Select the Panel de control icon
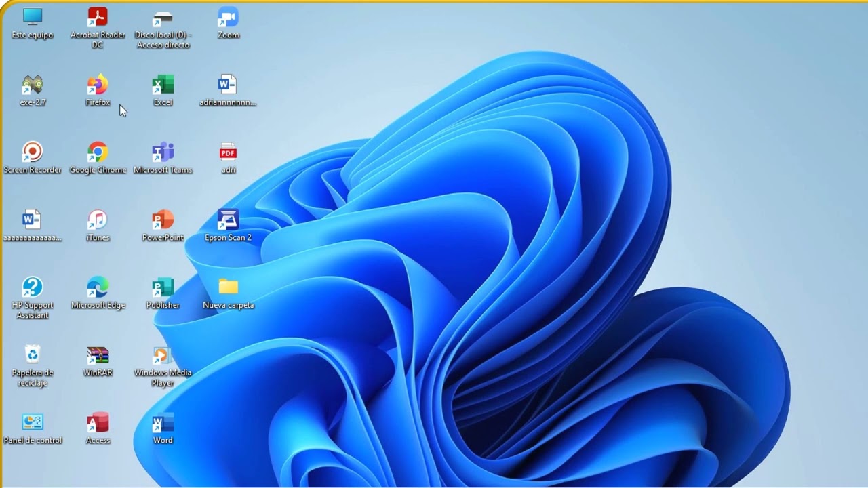 [x=33, y=428]
